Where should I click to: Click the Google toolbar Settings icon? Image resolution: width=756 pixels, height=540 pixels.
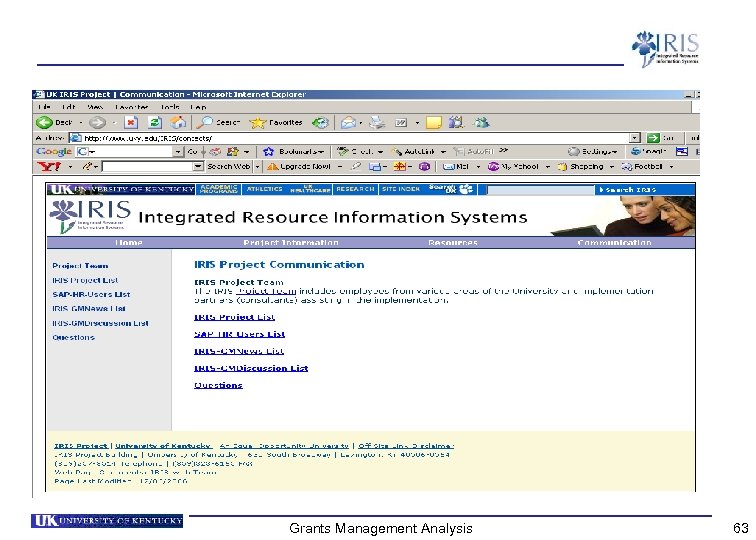573,151
